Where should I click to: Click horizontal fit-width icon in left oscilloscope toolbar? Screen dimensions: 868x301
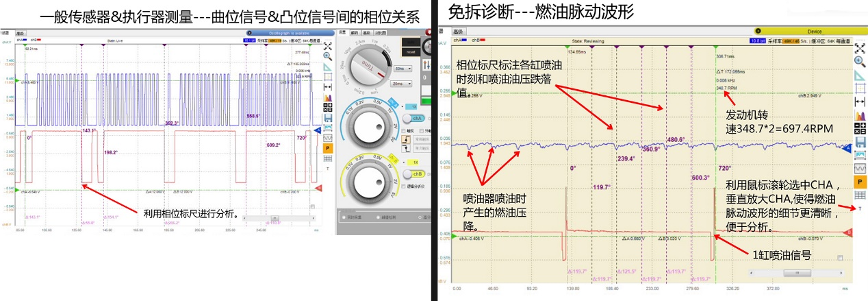[327, 87]
